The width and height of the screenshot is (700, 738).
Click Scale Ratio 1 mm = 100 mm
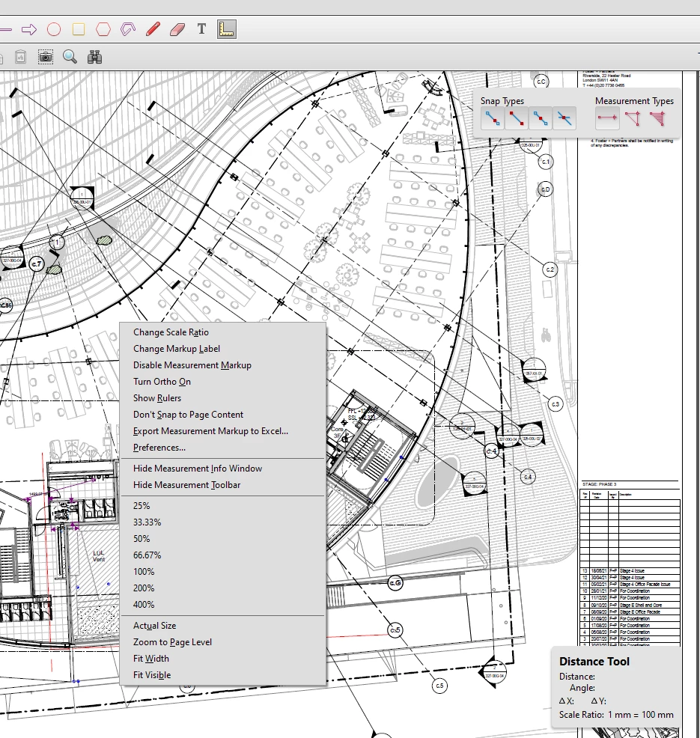pos(616,715)
